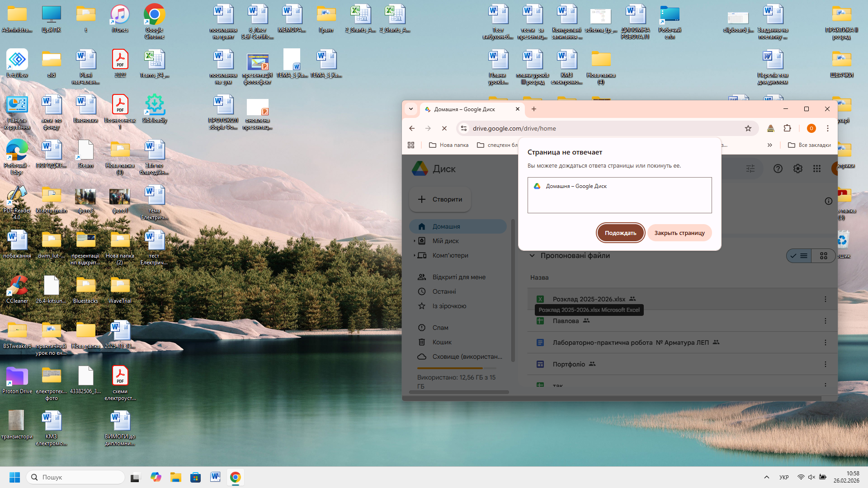This screenshot has height=488, width=868.
Task: Bookmark page with the star icon
Action: coord(748,128)
